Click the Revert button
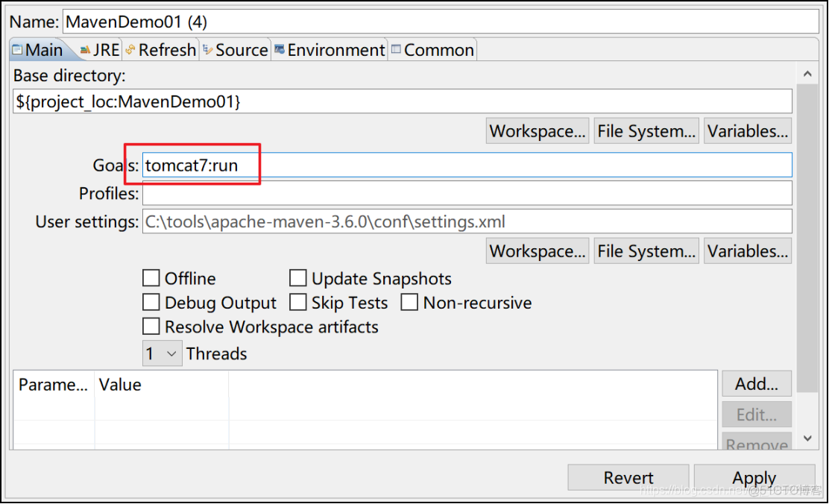Image resolution: width=829 pixels, height=504 pixels. point(628,478)
